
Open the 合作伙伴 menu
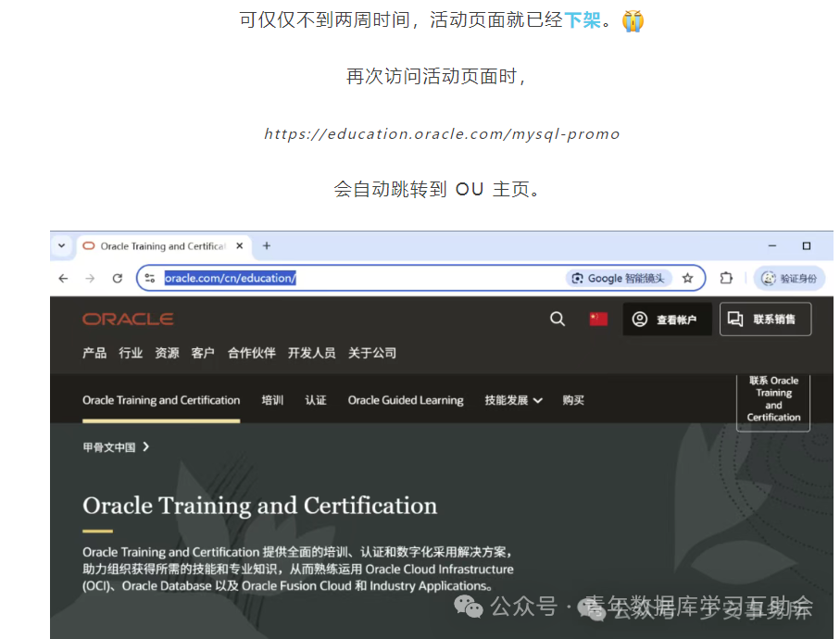tap(251, 353)
